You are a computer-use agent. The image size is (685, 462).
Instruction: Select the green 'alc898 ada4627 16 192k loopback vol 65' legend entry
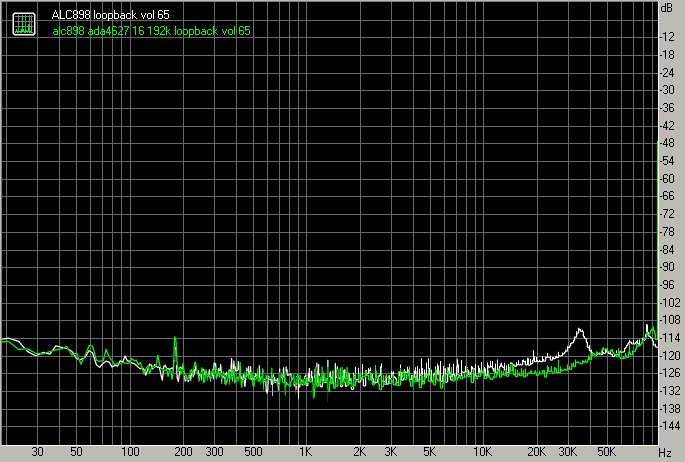(152, 31)
